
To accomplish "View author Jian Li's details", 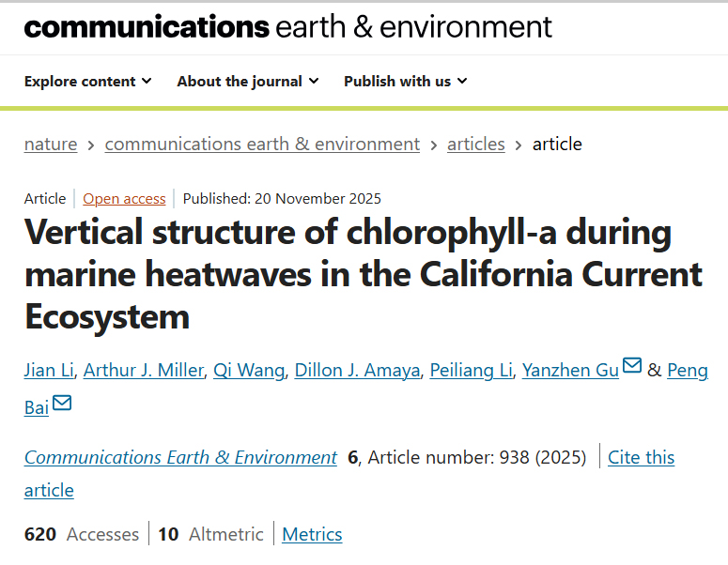I will click(47, 370).
